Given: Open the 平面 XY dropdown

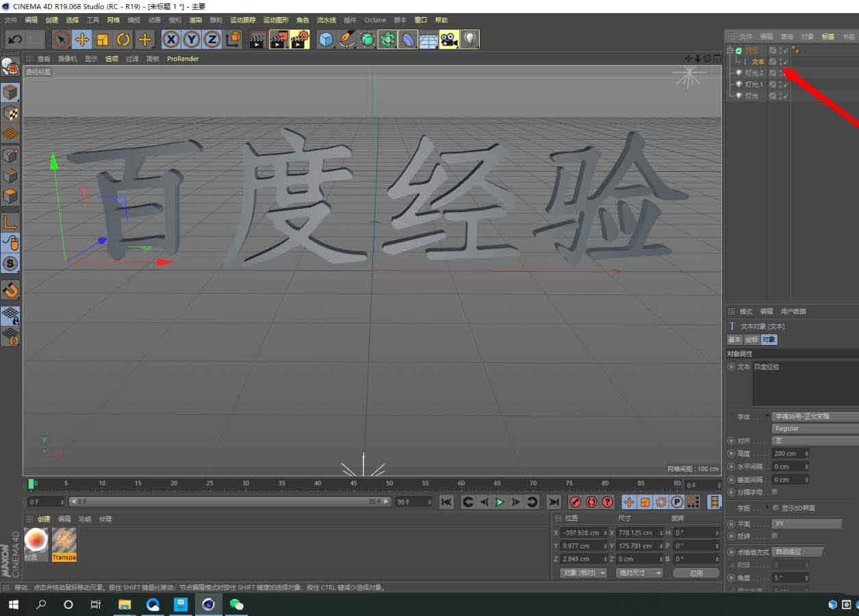Looking at the screenshot, I should [x=806, y=523].
